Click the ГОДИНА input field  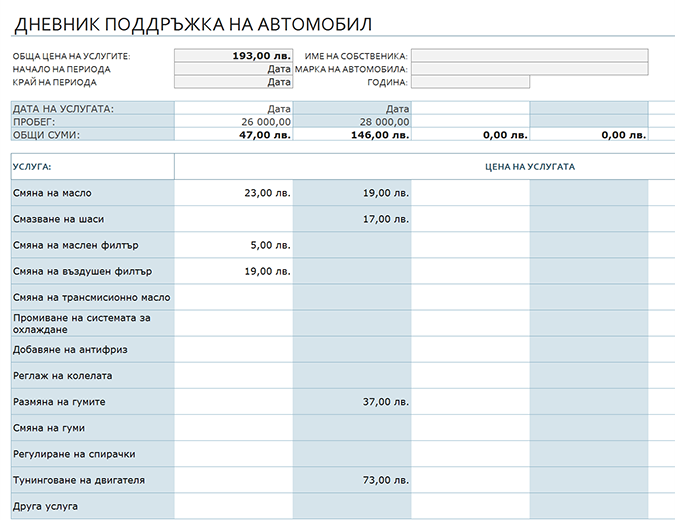pyautogui.click(x=471, y=82)
